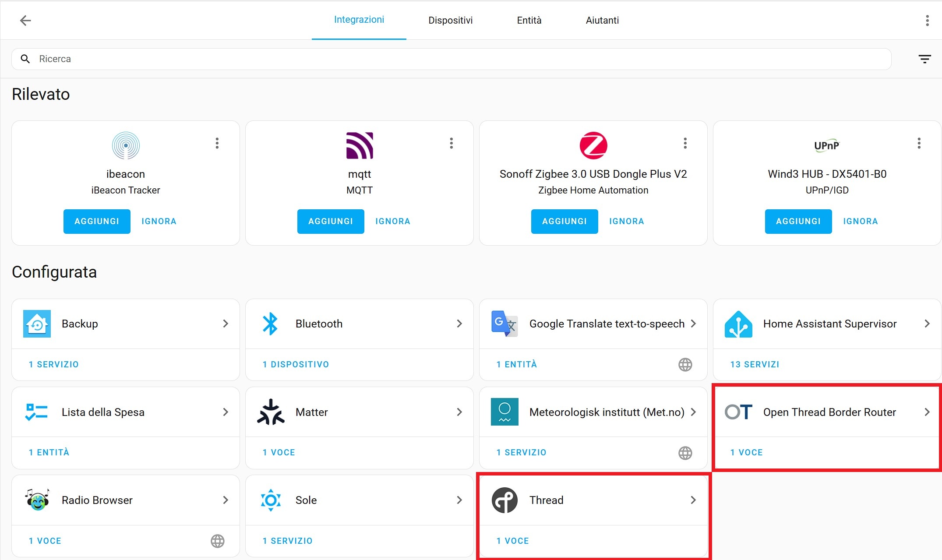This screenshot has height=560, width=942.
Task: Expand the Radio Browser chevron
Action: pyautogui.click(x=226, y=500)
